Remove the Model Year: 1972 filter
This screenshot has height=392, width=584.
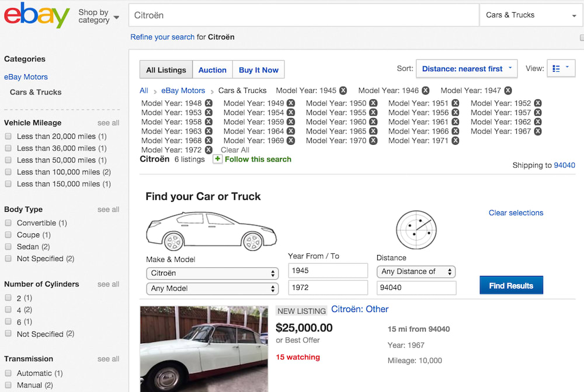pyautogui.click(x=208, y=150)
